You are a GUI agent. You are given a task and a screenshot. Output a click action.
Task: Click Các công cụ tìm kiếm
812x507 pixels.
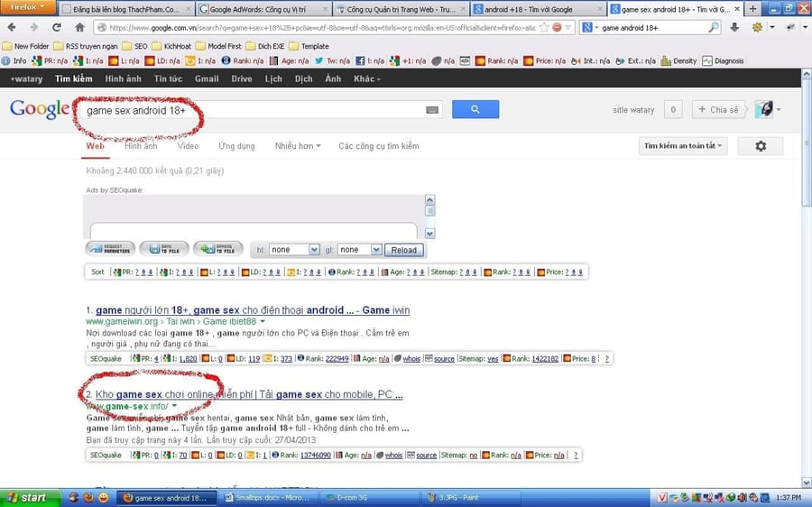pos(379,146)
